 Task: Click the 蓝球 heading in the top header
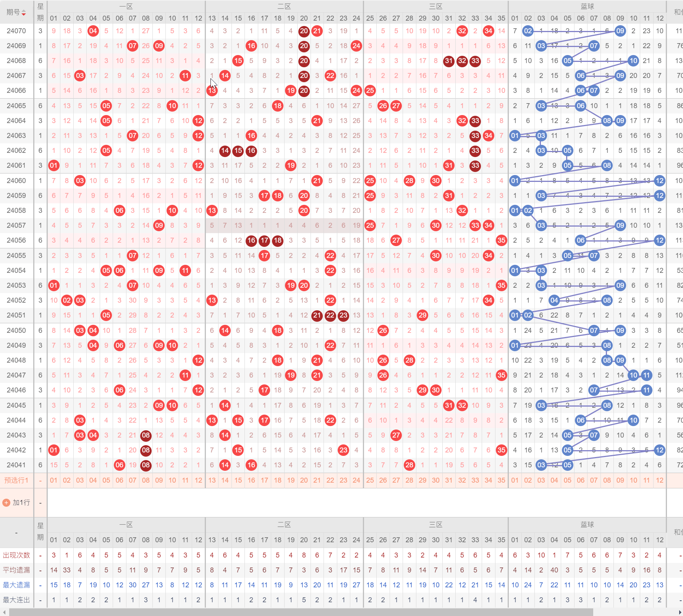587,6
